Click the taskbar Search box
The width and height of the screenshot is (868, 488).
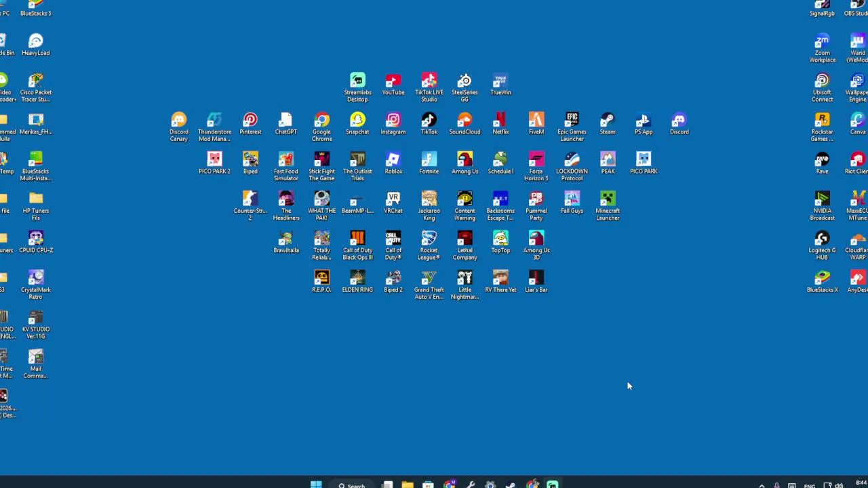[x=352, y=485]
